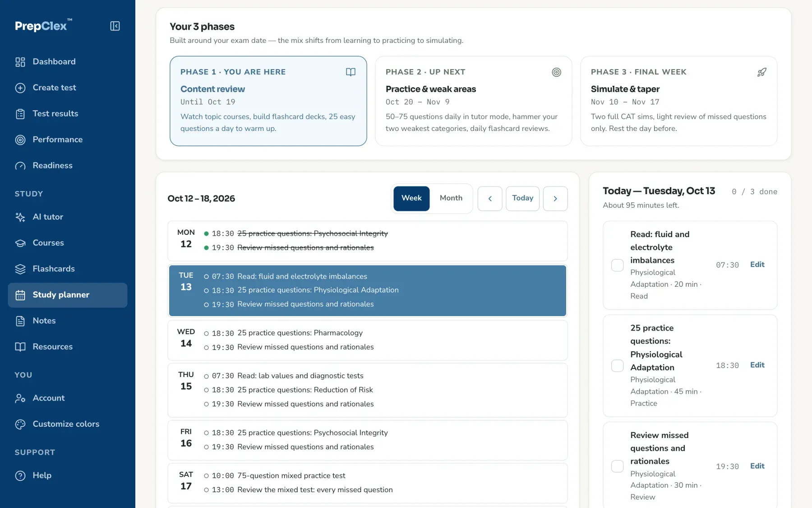Open Customize colors settings

pos(68,424)
